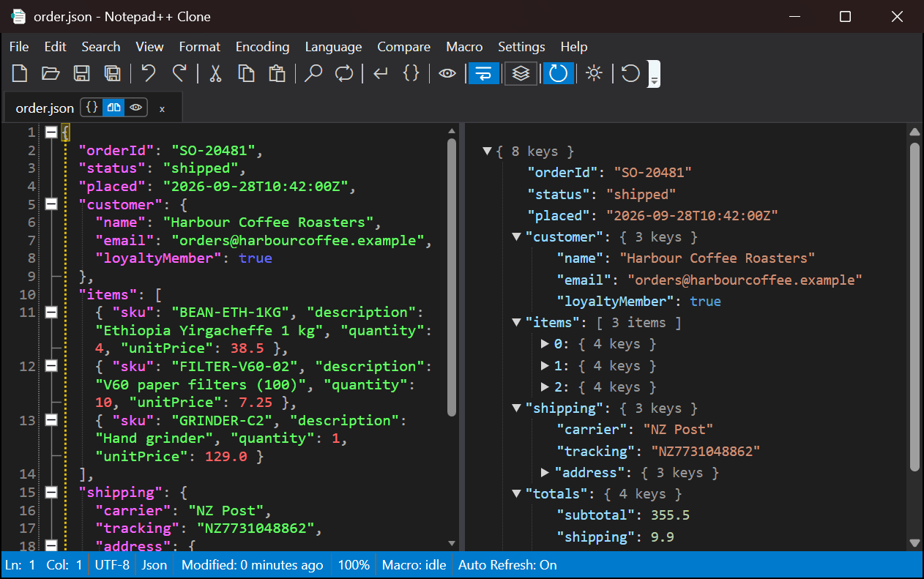
Task: Toggle auto refresh circular arrow button
Action: point(558,73)
